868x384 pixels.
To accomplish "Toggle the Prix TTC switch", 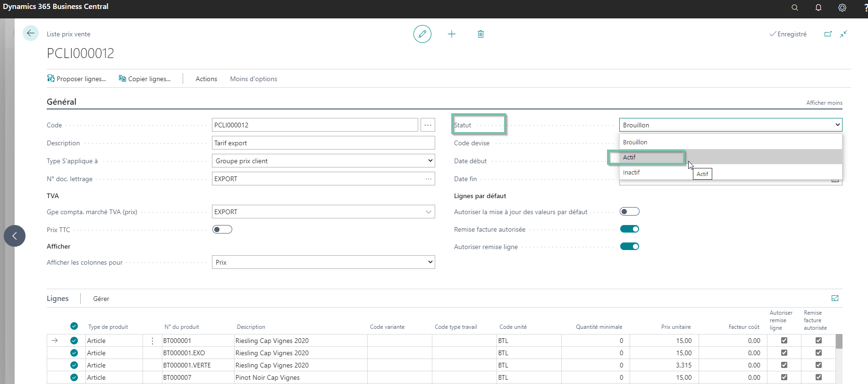I will [x=222, y=229].
